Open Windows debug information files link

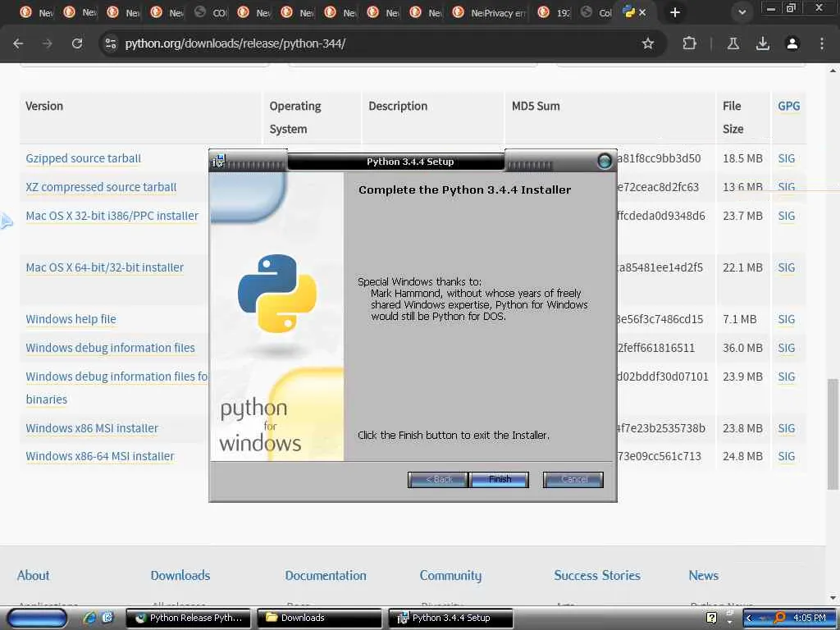pos(111,348)
